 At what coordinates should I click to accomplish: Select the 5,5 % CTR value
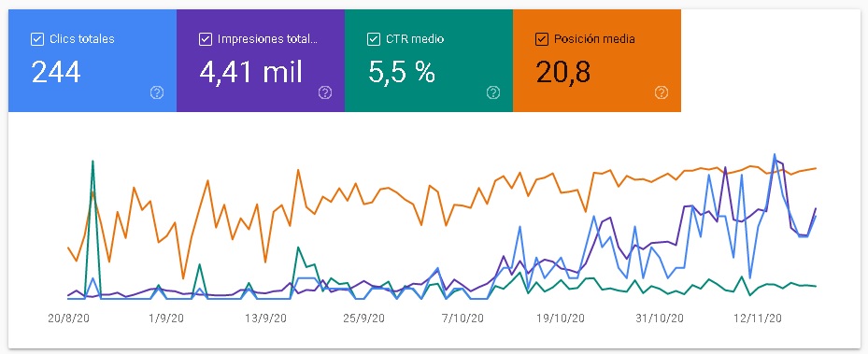point(402,72)
